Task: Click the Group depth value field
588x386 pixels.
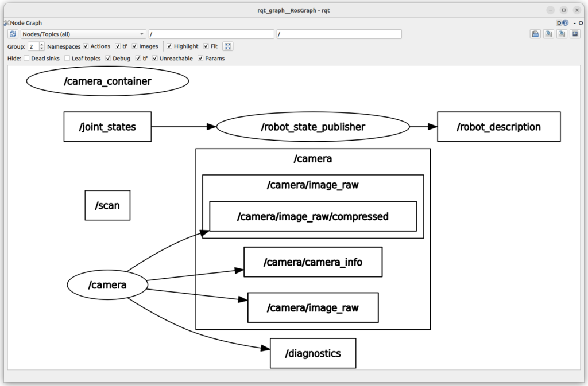Action: (33, 46)
